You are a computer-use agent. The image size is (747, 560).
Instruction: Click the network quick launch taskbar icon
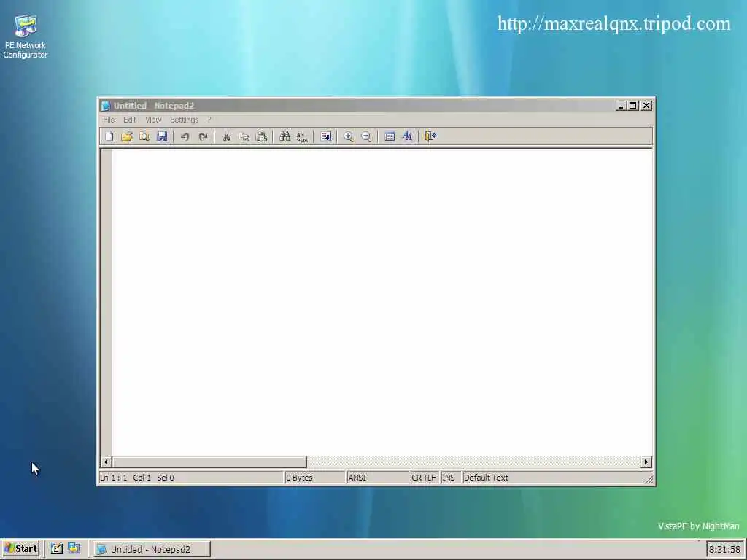point(74,549)
